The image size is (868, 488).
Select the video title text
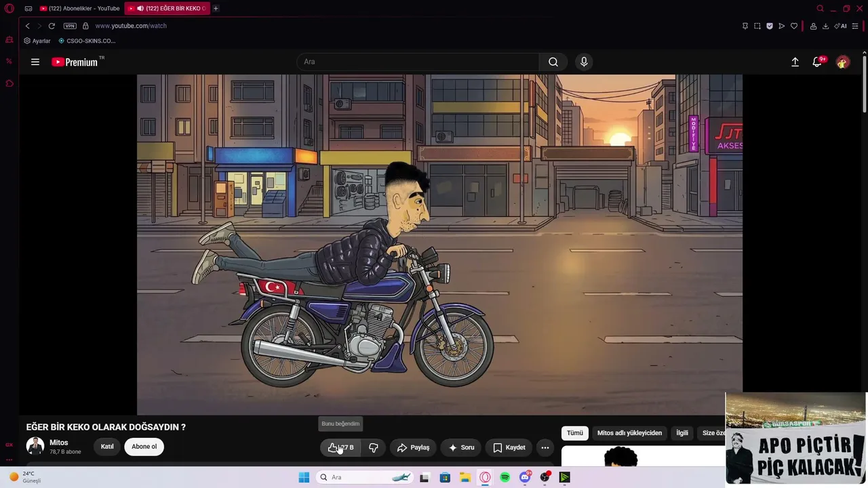pos(106,427)
